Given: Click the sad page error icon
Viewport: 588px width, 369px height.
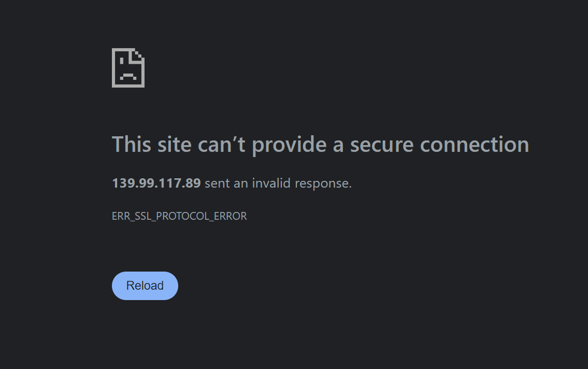Looking at the screenshot, I should point(128,68).
